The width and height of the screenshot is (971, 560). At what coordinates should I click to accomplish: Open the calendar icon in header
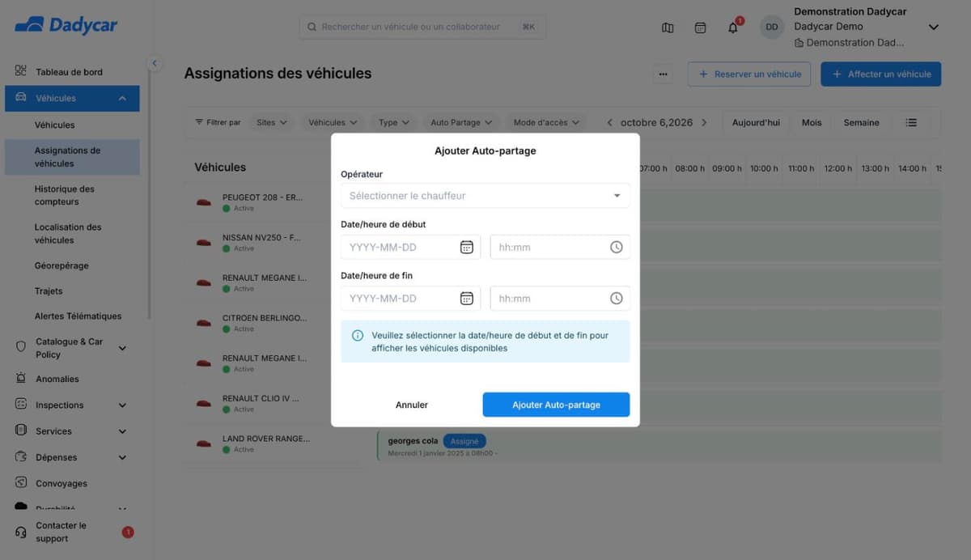pyautogui.click(x=701, y=28)
